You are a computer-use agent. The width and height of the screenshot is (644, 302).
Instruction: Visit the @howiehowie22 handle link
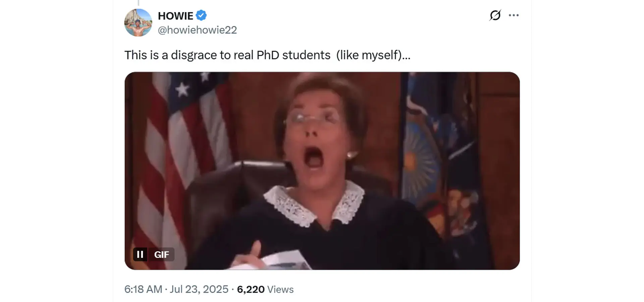[197, 30]
